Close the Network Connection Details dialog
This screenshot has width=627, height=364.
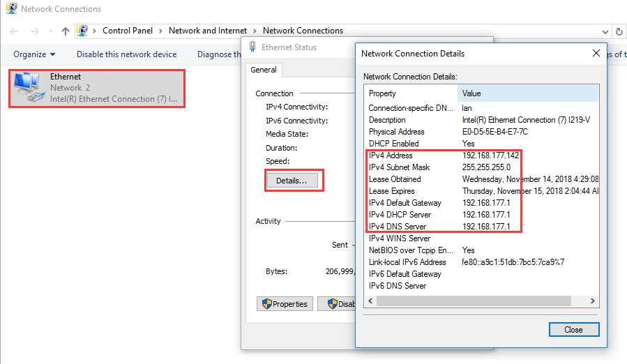(596, 53)
